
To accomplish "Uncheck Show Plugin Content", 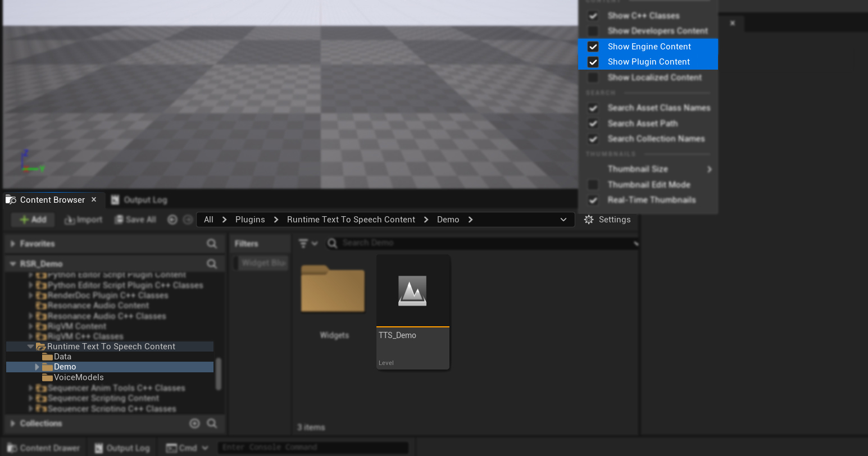I will [x=593, y=62].
